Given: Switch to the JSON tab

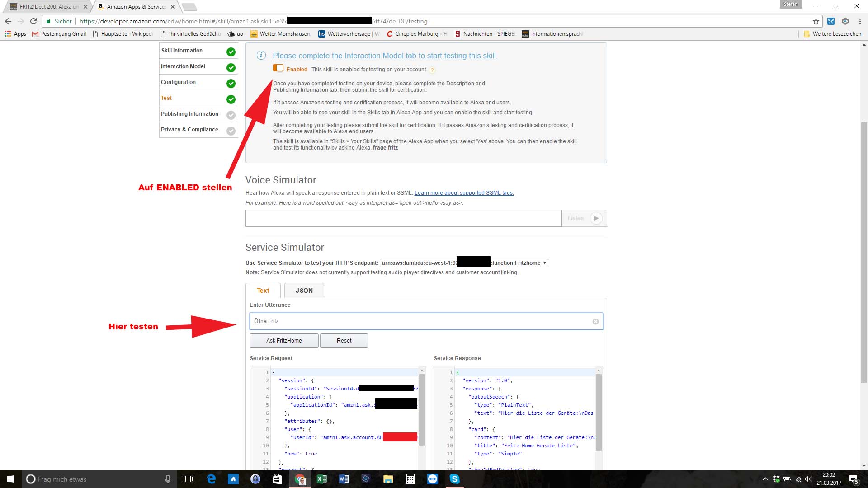Looking at the screenshot, I should coord(304,291).
